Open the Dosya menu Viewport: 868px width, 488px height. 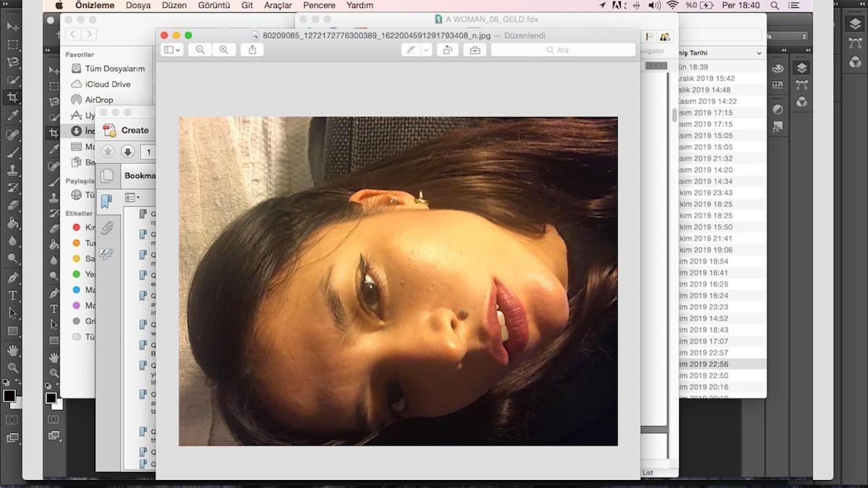(138, 5)
